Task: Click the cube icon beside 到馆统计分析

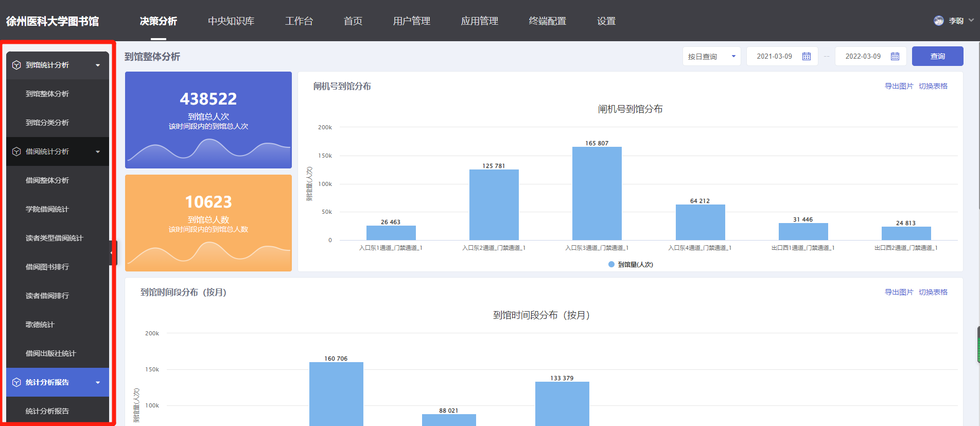Action: (x=16, y=65)
